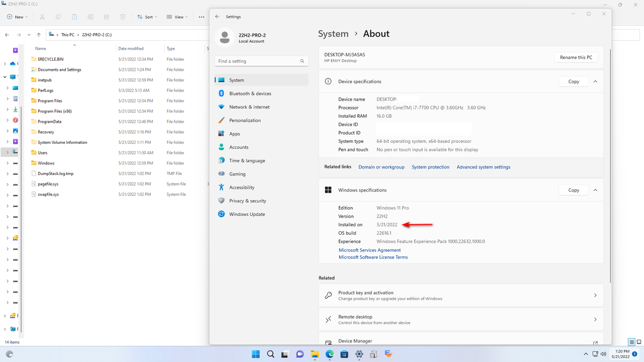Sort files by the Name column header

coord(41,49)
